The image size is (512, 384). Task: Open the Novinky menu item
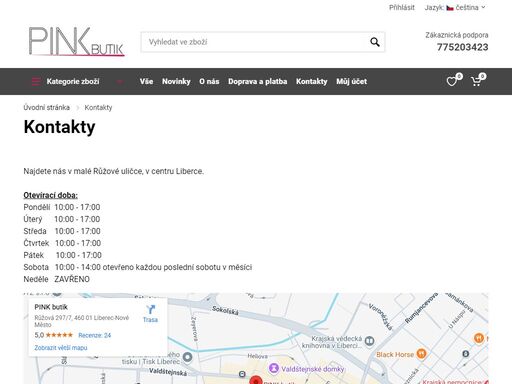(x=176, y=81)
